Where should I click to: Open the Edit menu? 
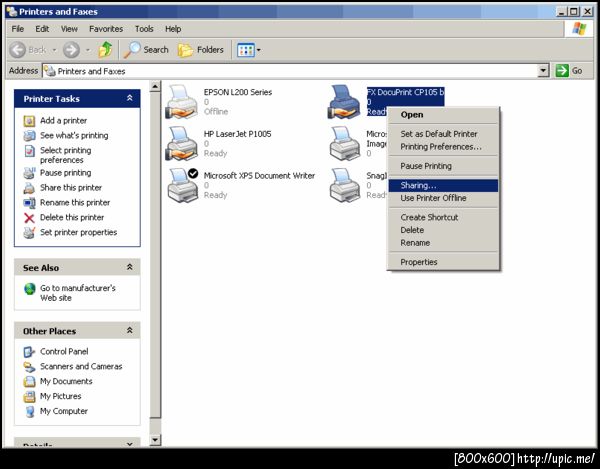42,29
